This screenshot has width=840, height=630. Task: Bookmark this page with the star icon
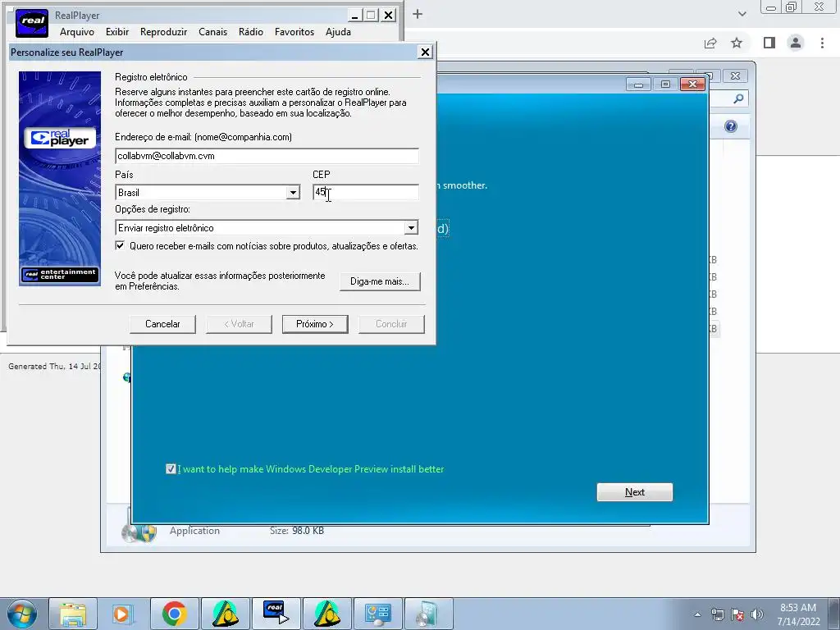coord(737,43)
